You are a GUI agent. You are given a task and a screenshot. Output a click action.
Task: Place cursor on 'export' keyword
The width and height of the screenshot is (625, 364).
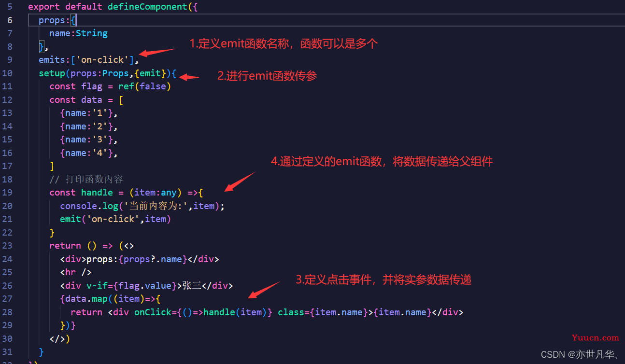point(44,7)
